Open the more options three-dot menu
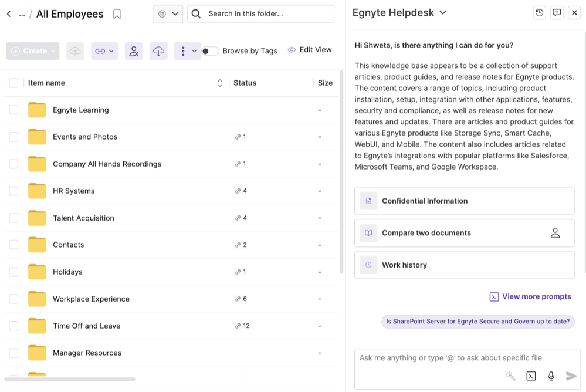The width and height of the screenshot is (586, 392). [184, 50]
